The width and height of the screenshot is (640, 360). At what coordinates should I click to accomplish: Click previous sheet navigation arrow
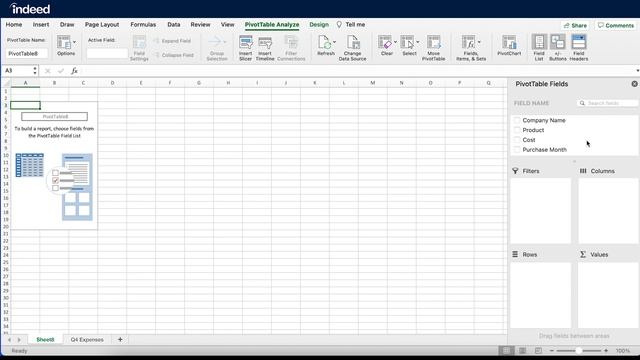coord(9,340)
